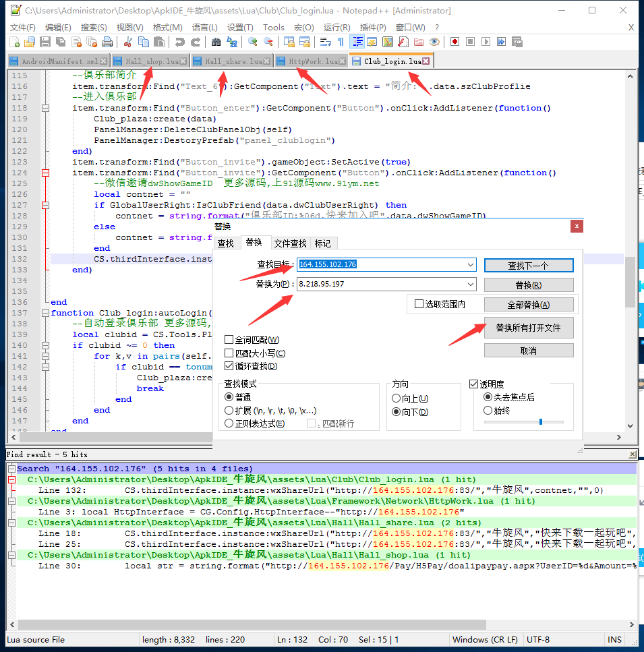
Task: Click the Zoom in toolbar icon
Action: click(253, 42)
